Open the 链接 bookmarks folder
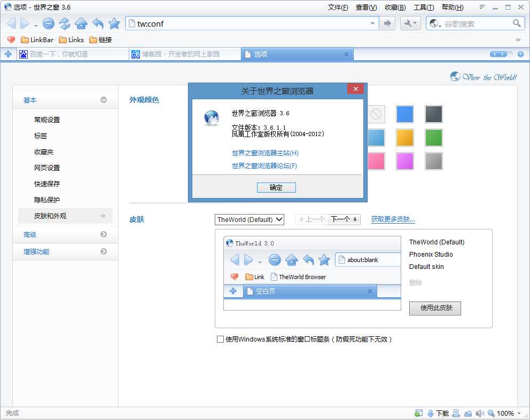The width and height of the screenshot is (530, 420). click(100, 40)
